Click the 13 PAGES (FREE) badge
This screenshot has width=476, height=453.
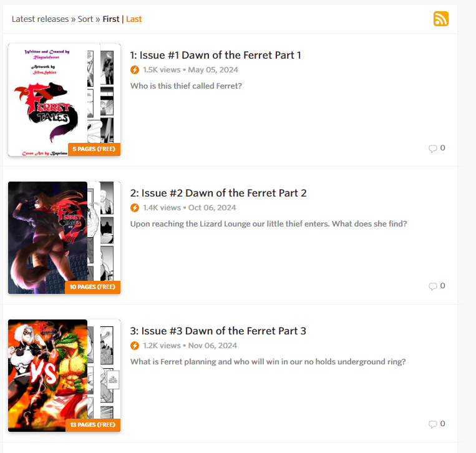(x=93, y=425)
